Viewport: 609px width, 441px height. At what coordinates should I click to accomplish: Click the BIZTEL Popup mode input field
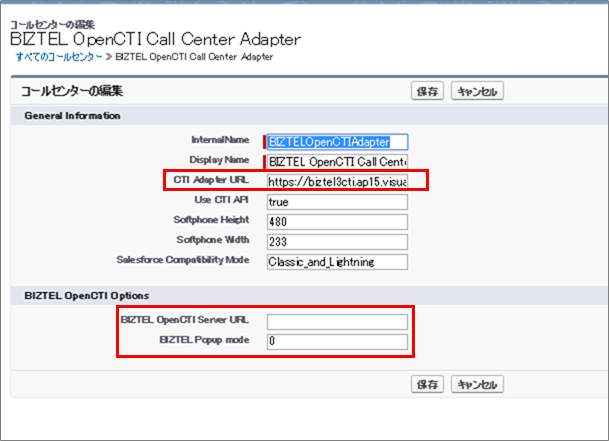click(337, 341)
